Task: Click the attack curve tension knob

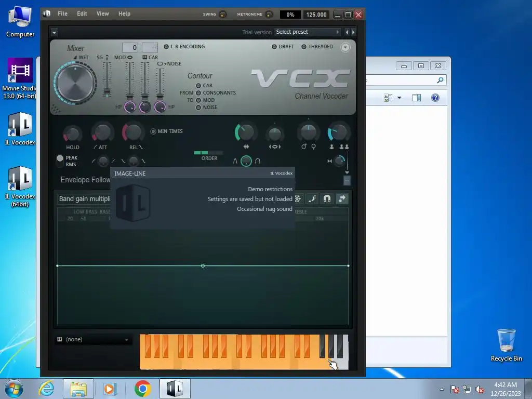Action: point(103,161)
